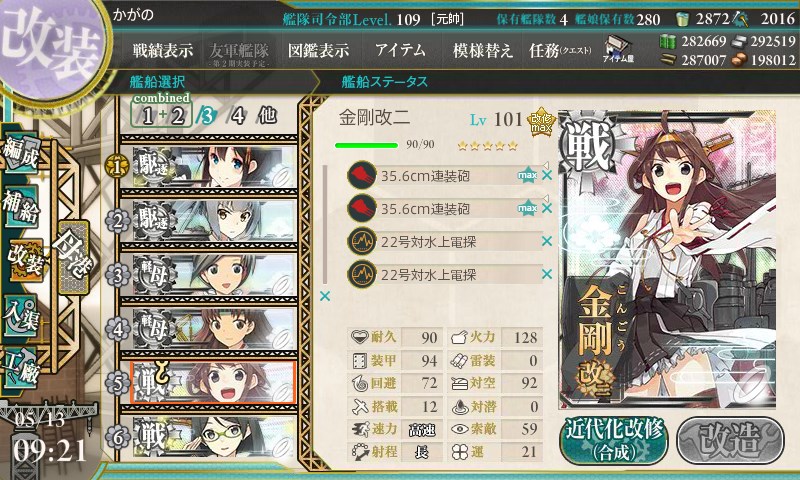The width and height of the screenshot is (800, 480).
Task: Select combined fleet 1+2 tab
Action: [162, 111]
